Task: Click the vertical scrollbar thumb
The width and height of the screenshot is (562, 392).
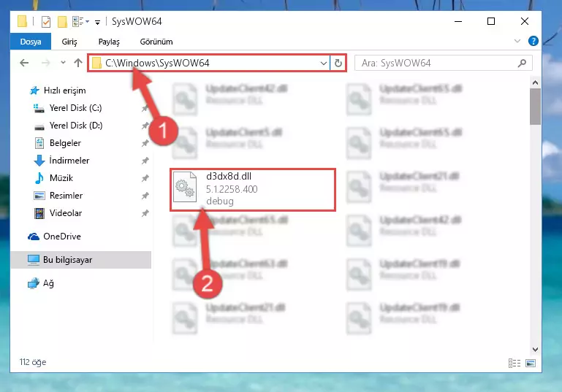Action: 535,107
